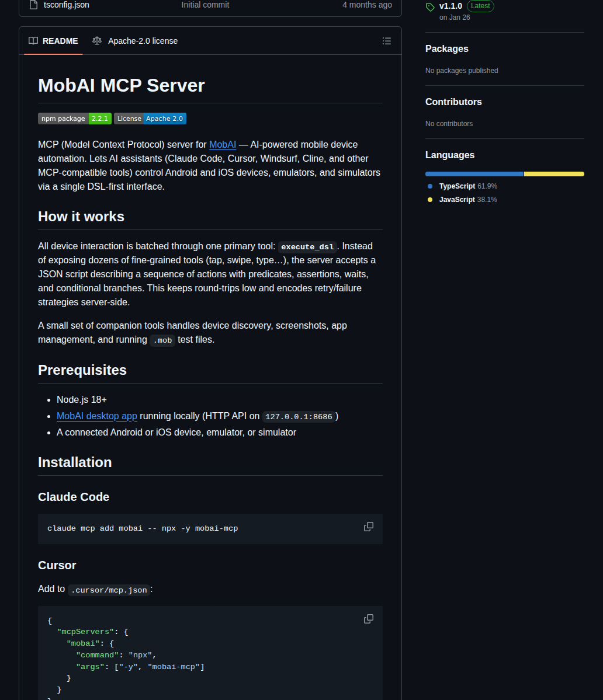Screen dimensions: 603x700
Task: Click the Latest release label
Action: [x=480, y=6]
